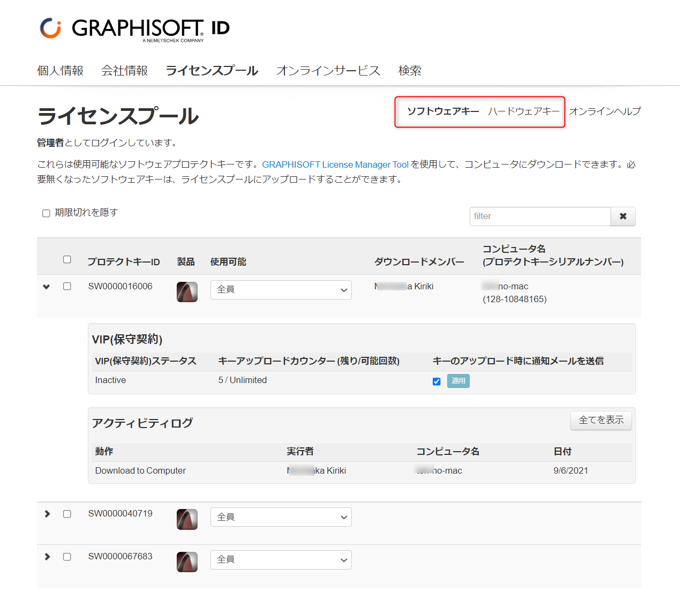Expand the SW0000067683 row
The image size is (700, 599).
tap(47, 557)
